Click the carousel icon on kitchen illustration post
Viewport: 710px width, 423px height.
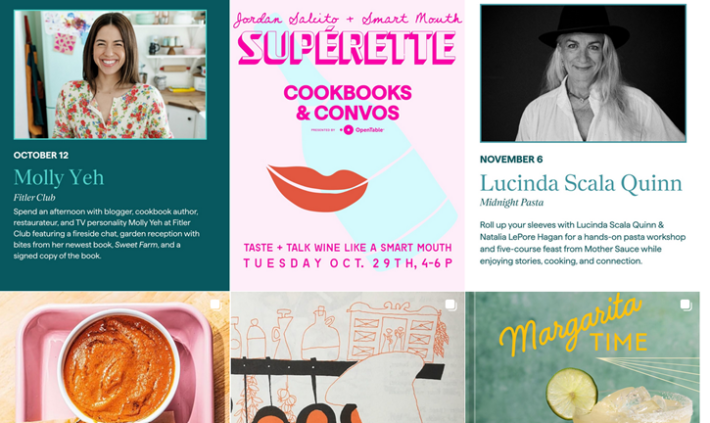pos(451,304)
